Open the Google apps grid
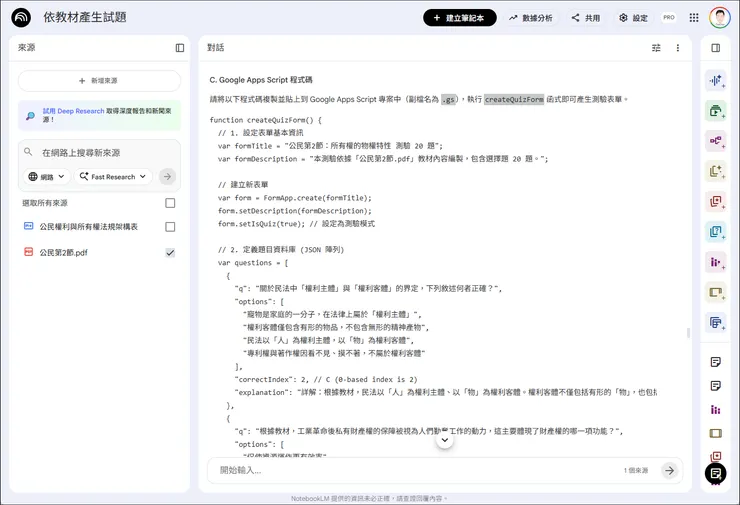 (x=694, y=17)
